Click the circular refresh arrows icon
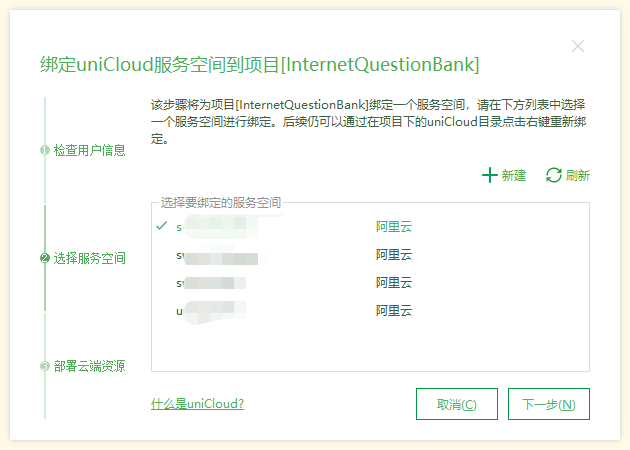This screenshot has width=630, height=450. click(553, 175)
